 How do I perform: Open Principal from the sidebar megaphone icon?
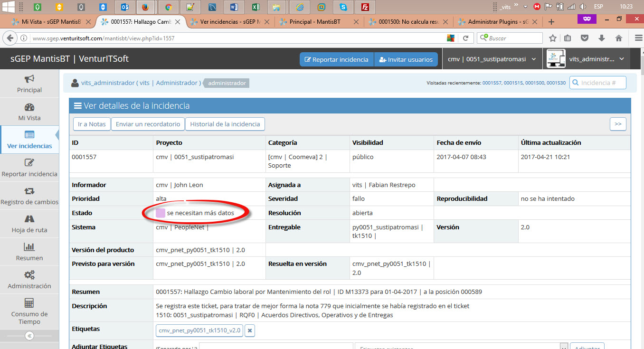tap(29, 84)
